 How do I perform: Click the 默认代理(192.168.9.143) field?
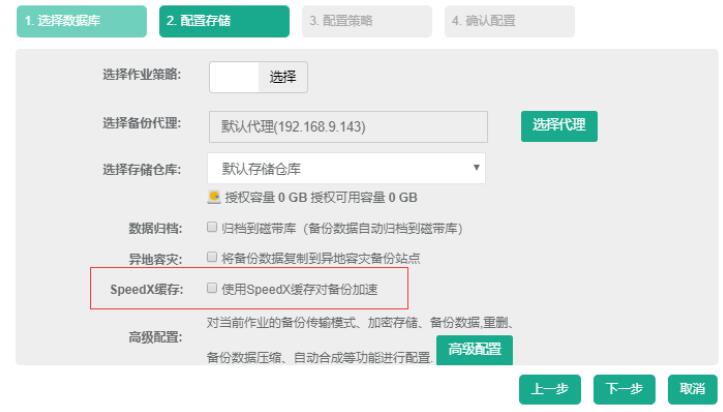(347, 126)
